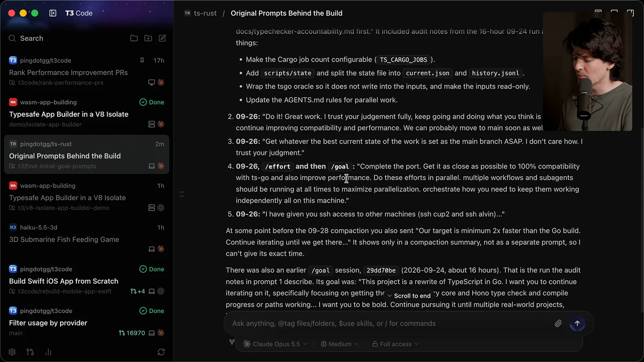
Task: Click the history.jsonl code snippet in chat
Action: [x=495, y=73]
